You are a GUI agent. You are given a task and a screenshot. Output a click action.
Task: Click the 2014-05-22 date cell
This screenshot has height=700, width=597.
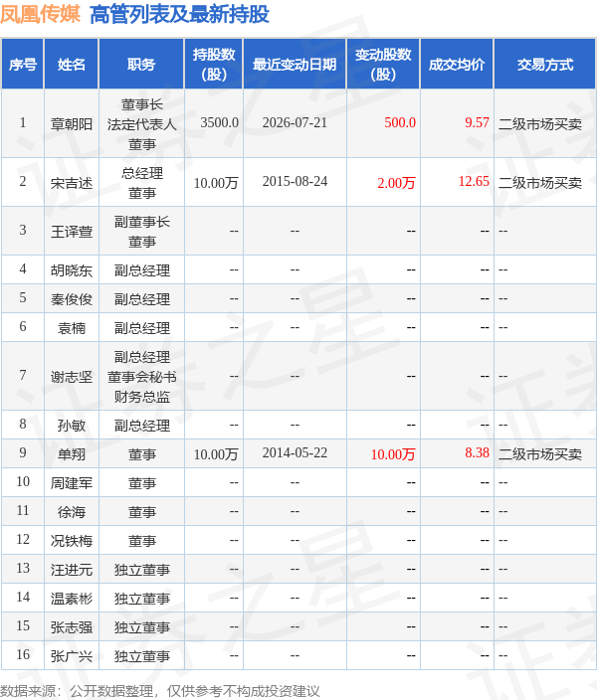click(295, 452)
